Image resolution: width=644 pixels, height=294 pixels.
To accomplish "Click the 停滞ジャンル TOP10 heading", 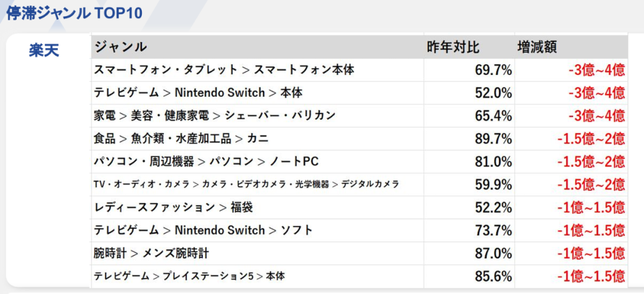I will [x=75, y=13].
